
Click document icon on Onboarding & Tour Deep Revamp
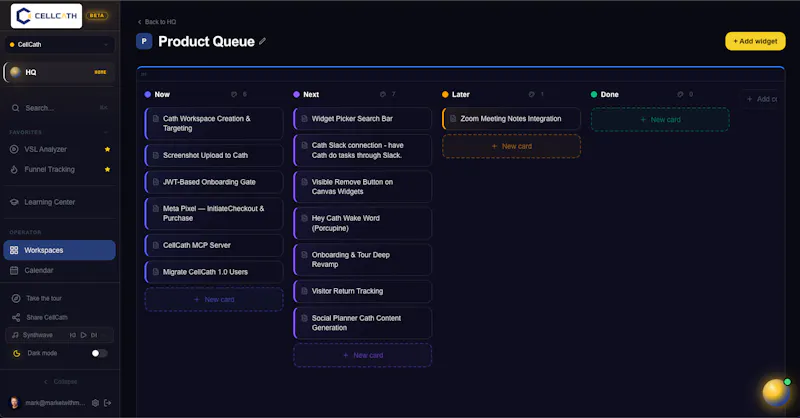(305, 255)
